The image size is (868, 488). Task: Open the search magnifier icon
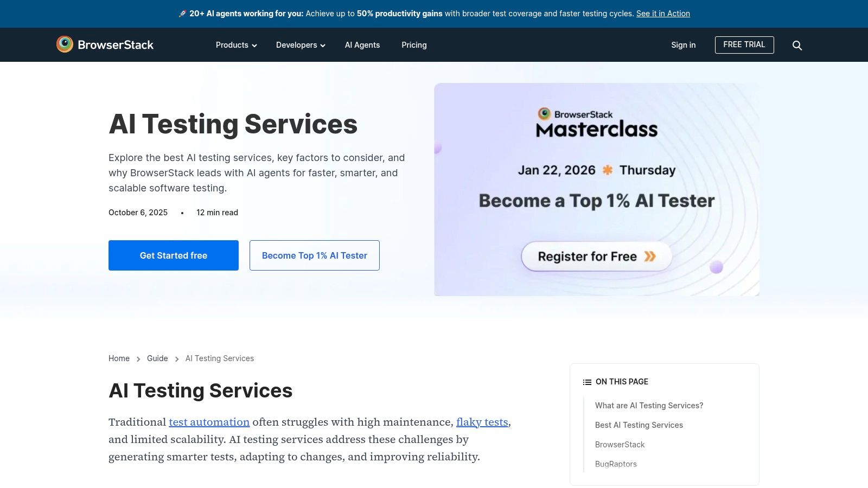tap(797, 45)
